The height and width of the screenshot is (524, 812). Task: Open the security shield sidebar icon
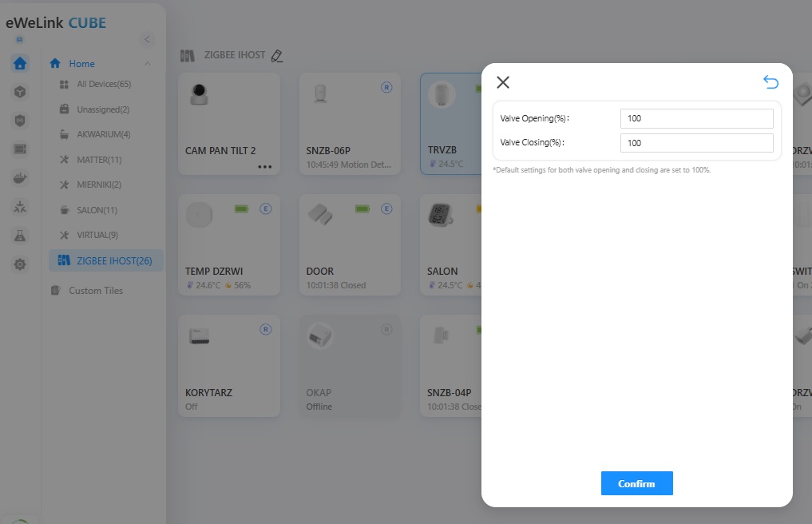point(20,121)
